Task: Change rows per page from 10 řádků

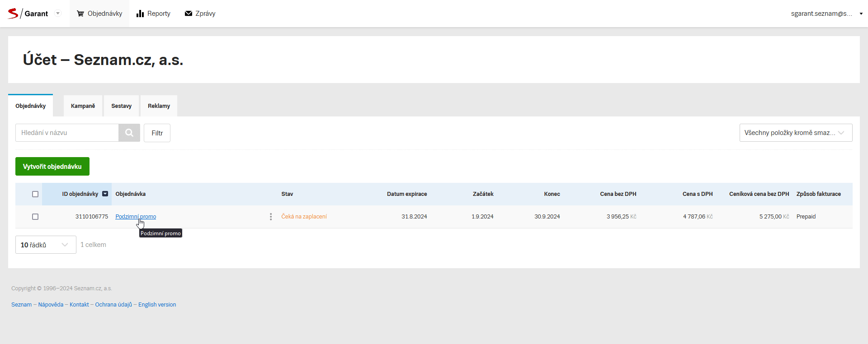Action: 46,245
